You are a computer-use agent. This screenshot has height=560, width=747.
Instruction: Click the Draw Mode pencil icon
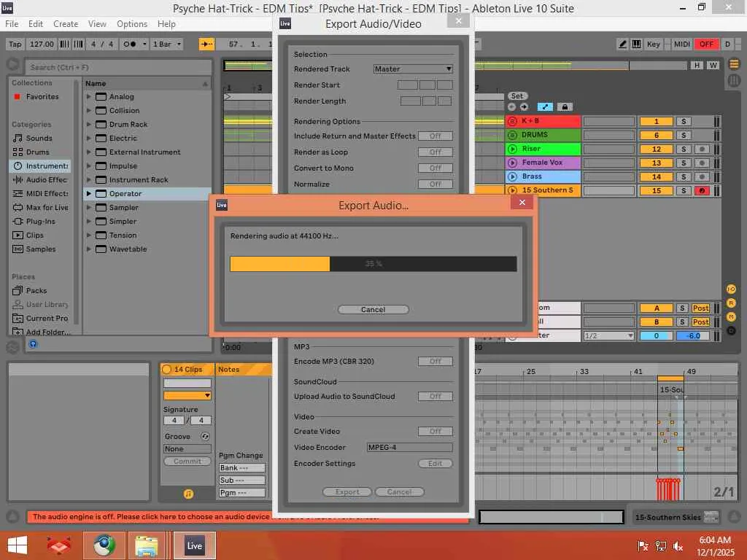622,44
